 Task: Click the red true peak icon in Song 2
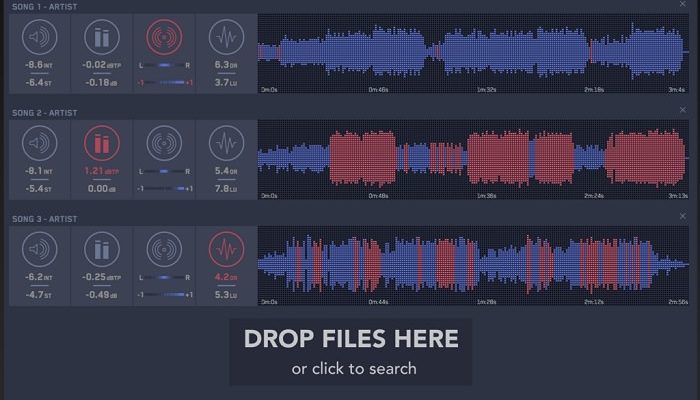click(x=102, y=144)
